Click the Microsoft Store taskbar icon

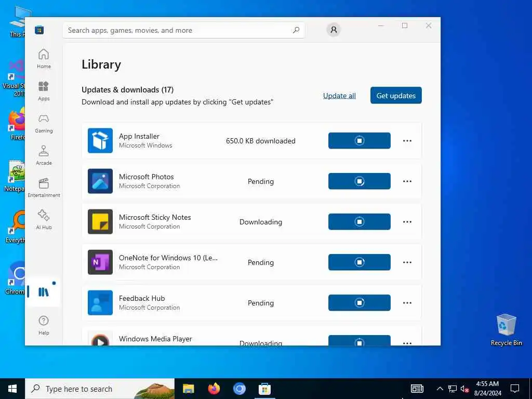point(264,389)
